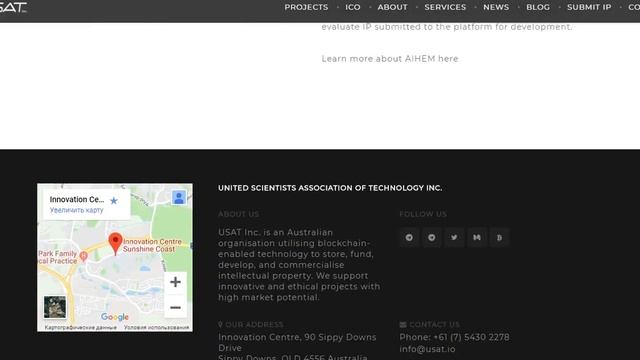Click the 'FOLLOW US' heading
This screenshot has width=640, height=360.
(x=423, y=214)
